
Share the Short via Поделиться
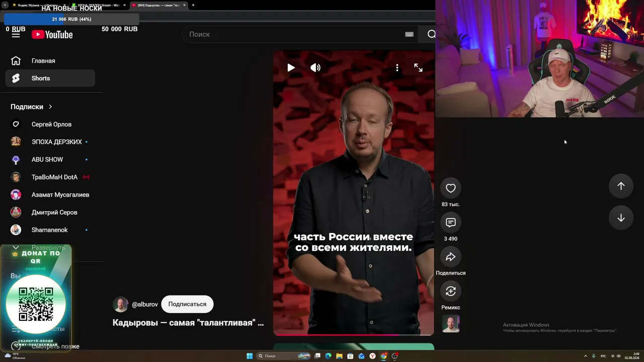pos(451,257)
